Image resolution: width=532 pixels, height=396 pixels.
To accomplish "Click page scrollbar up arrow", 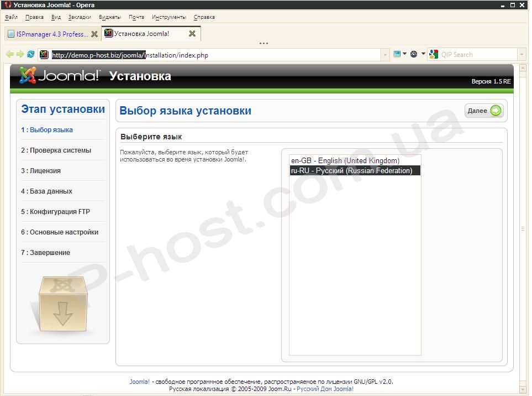I will 523,67.
